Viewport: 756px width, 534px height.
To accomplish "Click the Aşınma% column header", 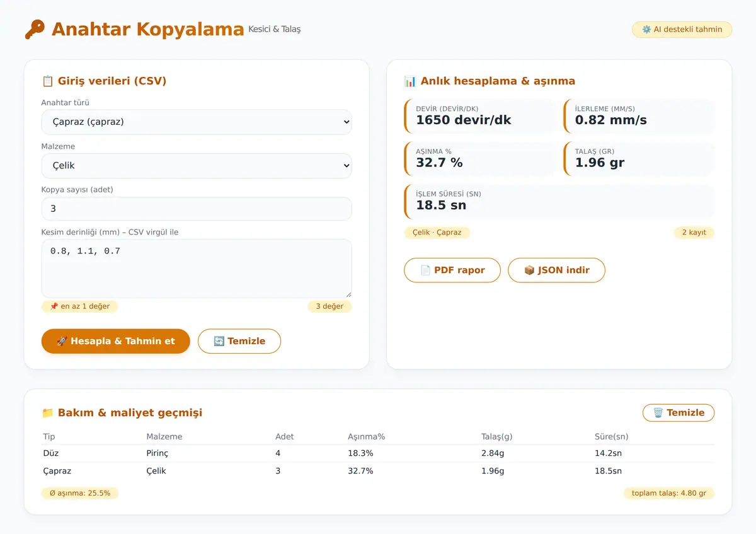I will (366, 436).
